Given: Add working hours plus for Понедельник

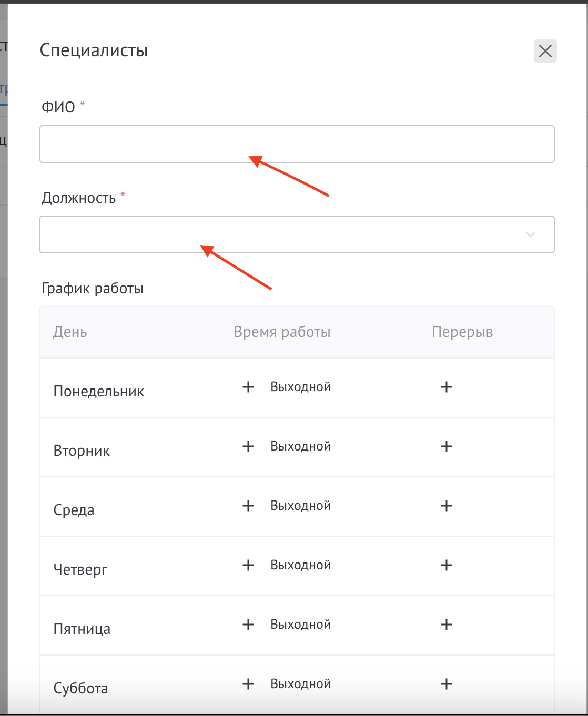Looking at the screenshot, I should tap(248, 387).
